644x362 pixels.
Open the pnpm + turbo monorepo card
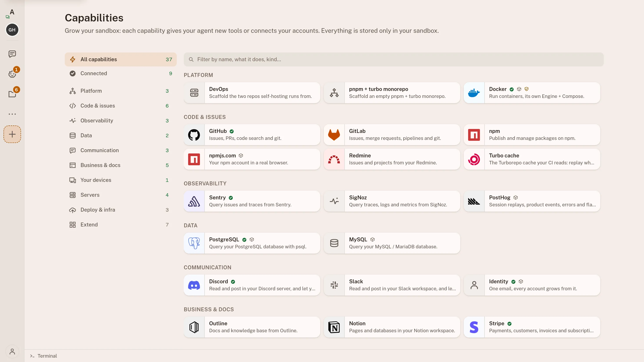[x=392, y=93]
